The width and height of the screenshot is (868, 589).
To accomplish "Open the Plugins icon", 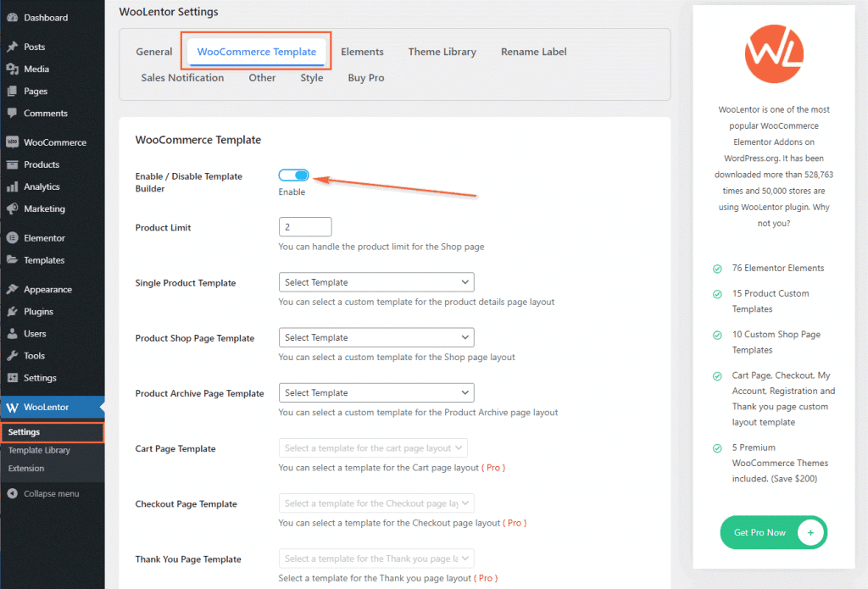I will (15, 311).
